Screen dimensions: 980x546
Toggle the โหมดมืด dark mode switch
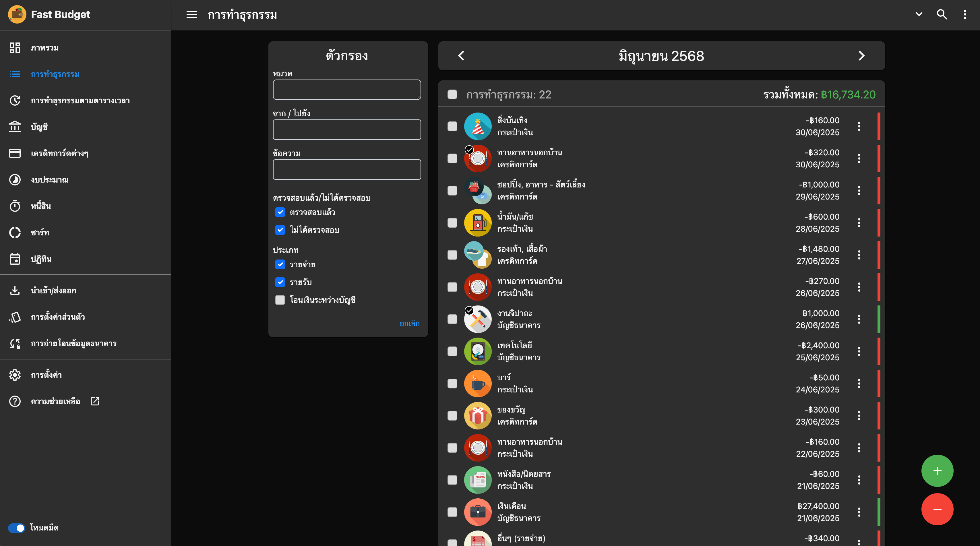[16, 528]
